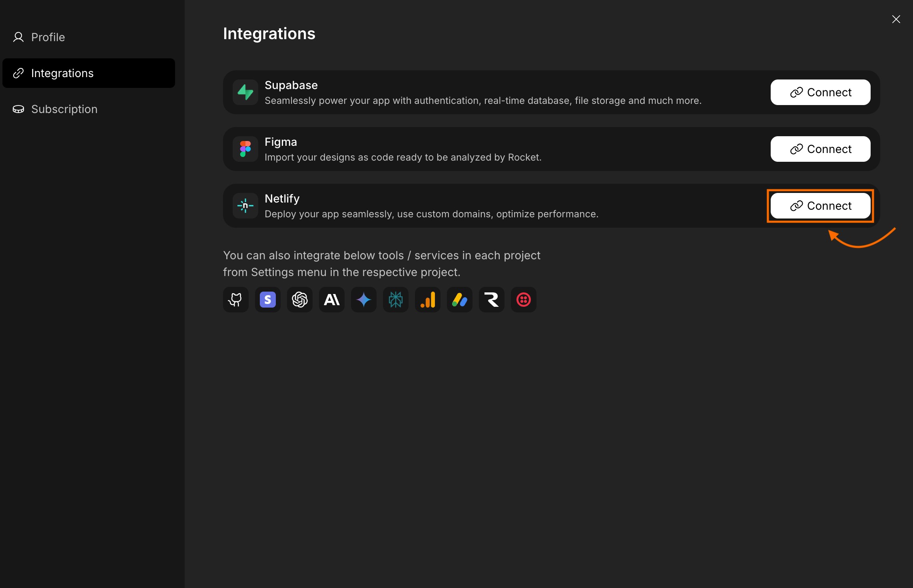Open the Resend integration icon
Viewport: 913px width, 588px height.
(x=491, y=300)
